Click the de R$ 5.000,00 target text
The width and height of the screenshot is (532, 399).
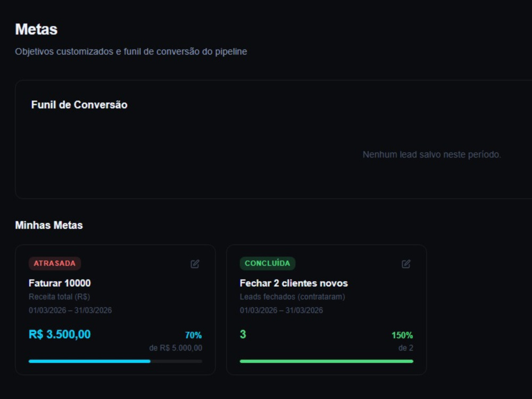(176, 348)
